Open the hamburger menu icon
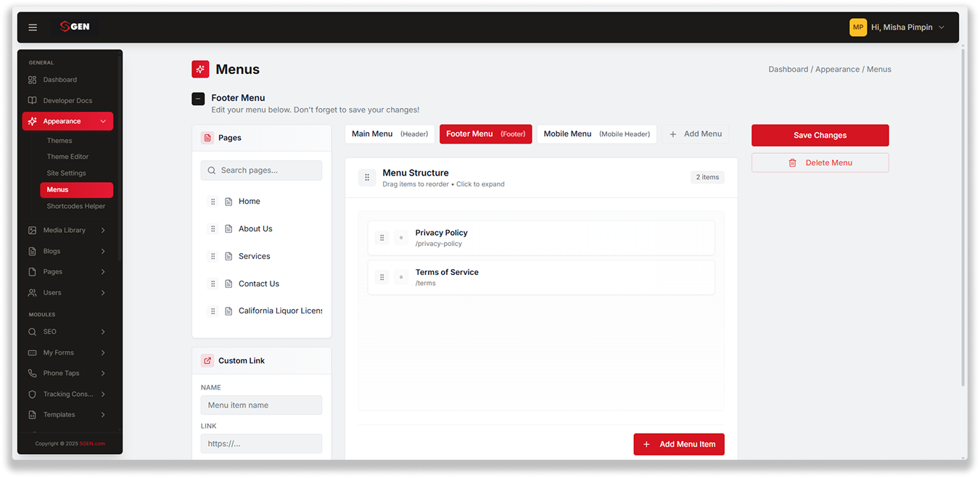 click(x=33, y=28)
